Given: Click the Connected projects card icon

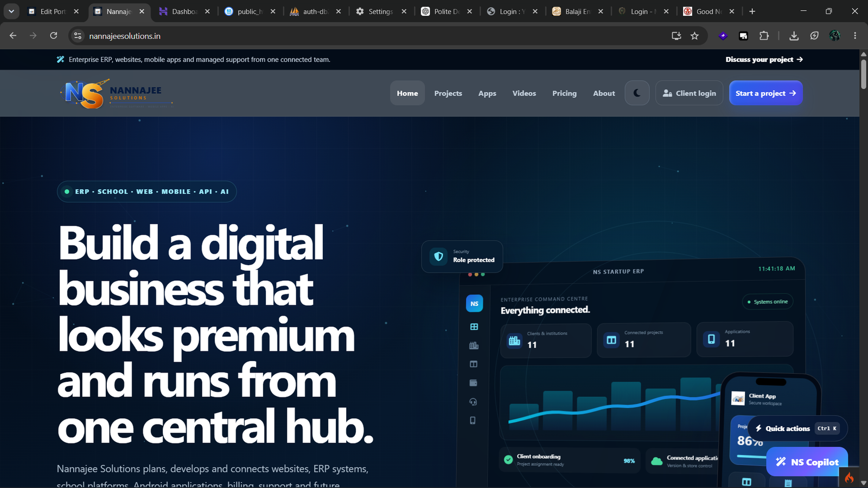Looking at the screenshot, I should (611, 340).
